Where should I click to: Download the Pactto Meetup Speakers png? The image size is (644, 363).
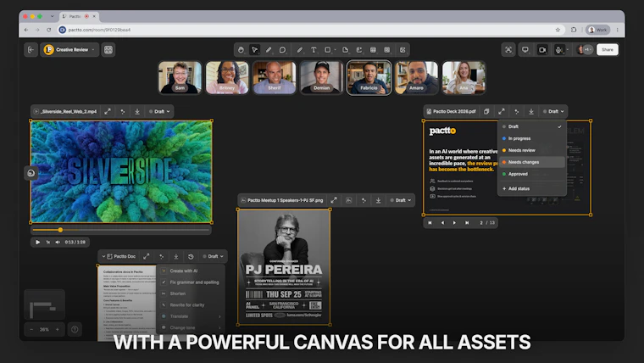pyautogui.click(x=378, y=200)
